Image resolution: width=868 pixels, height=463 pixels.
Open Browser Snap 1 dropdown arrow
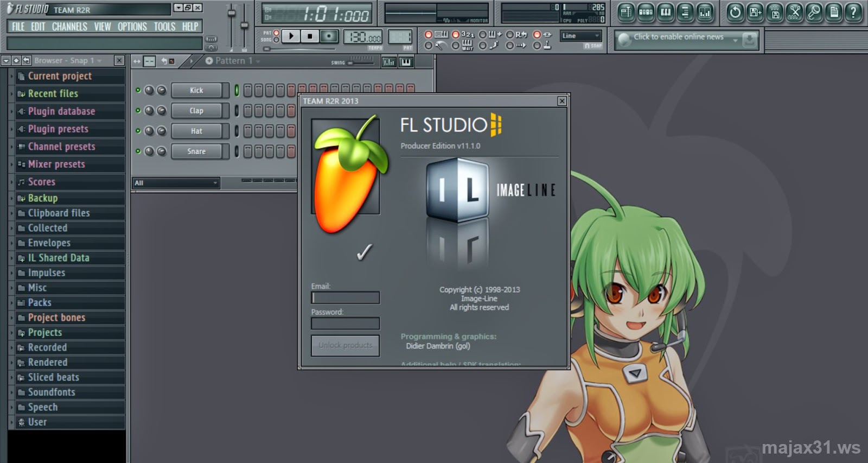pyautogui.click(x=99, y=60)
